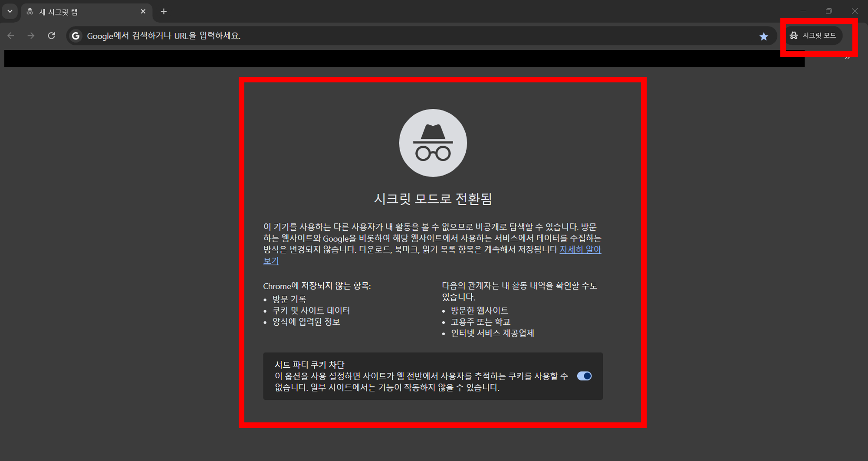Image resolution: width=868 pixels, height=461 pixels.
Task: Select the 새 시크릿 탭 tab
Action: point(87,12)
